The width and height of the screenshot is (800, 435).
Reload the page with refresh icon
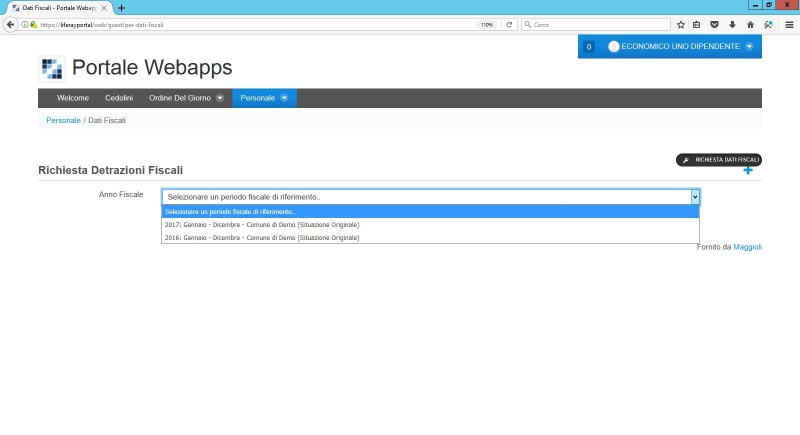pos(509,24)
